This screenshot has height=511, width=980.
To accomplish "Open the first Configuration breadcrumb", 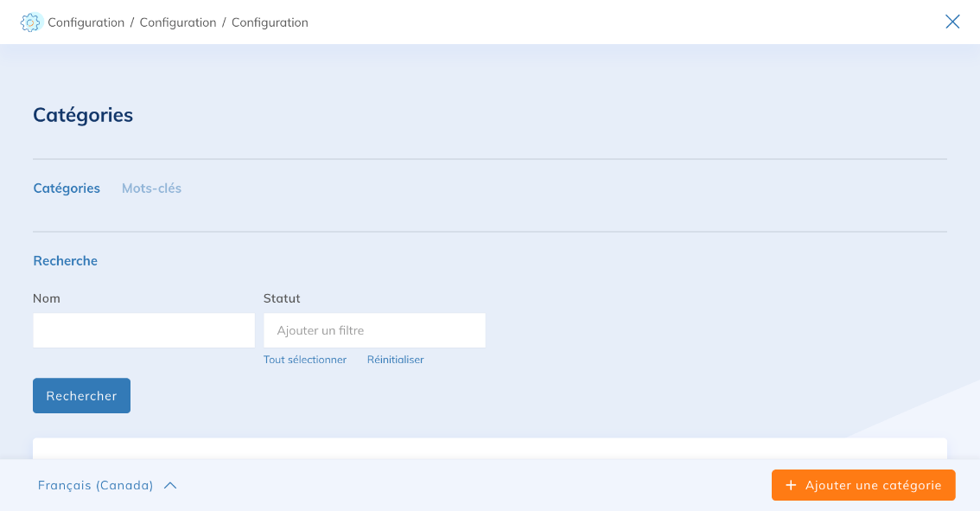I will click(86, 22).
